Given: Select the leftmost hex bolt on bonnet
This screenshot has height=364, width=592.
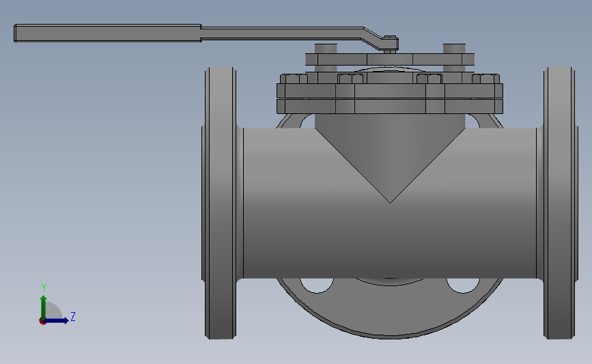Looking at the screenshot, I should click(x=294, y=79).
